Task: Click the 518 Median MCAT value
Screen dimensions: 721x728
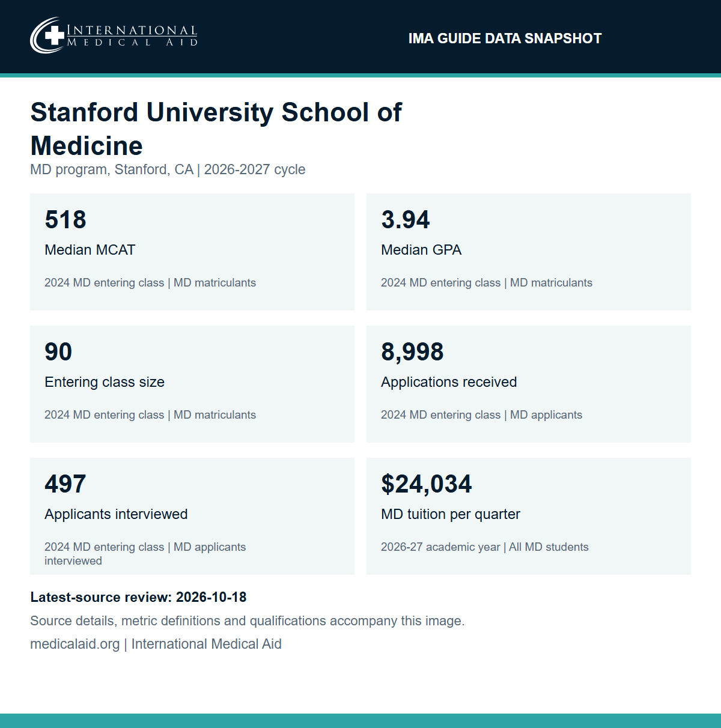Action: [x=65, y=220]
